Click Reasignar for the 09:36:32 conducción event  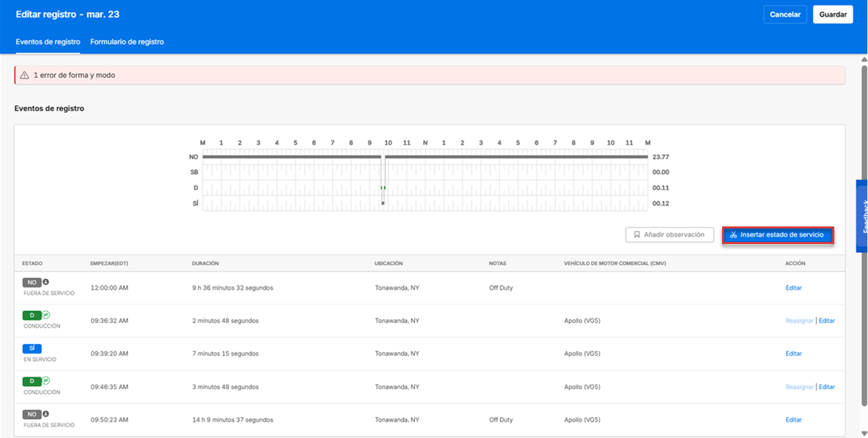pyautogui.click(x=799, y=320)
